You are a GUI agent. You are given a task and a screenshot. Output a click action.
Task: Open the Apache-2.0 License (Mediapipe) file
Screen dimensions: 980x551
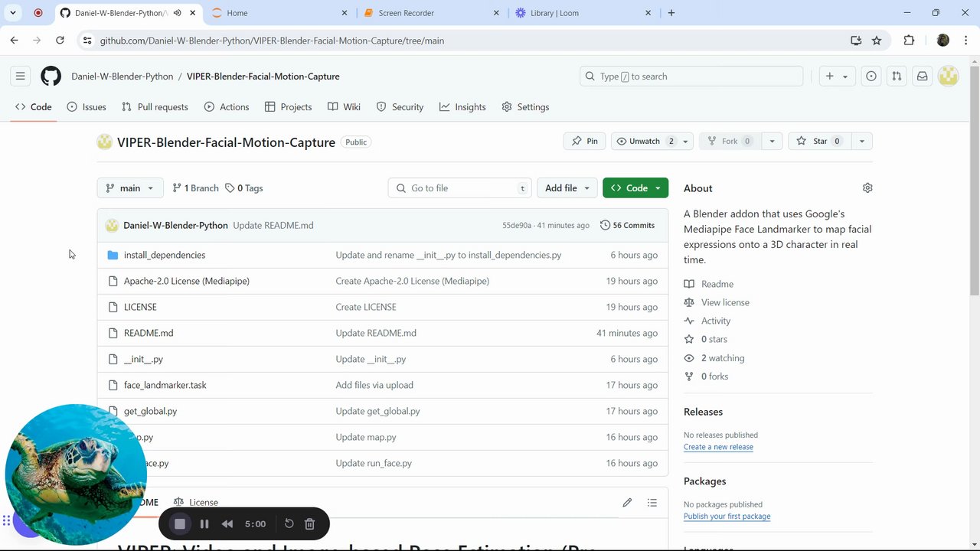click(x=187, y=281)
